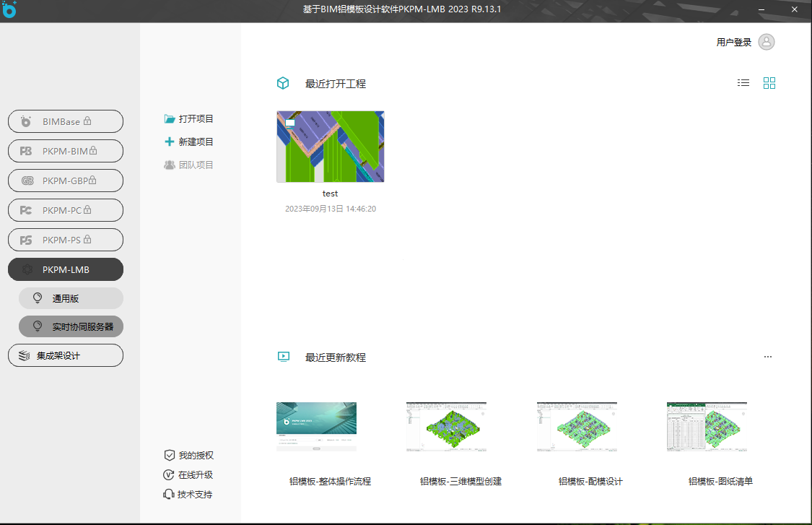Open 铝模板-图纸清单 tutorial thumbnail
Viewport: 812px width, 525px height.
[x=707, y=427]
